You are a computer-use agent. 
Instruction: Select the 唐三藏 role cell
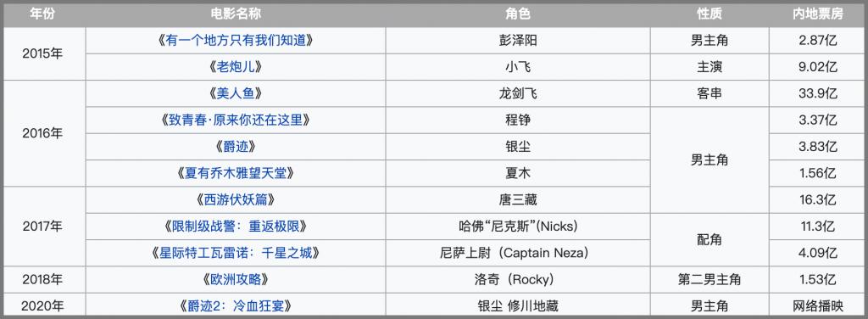[x=518, y=200]
